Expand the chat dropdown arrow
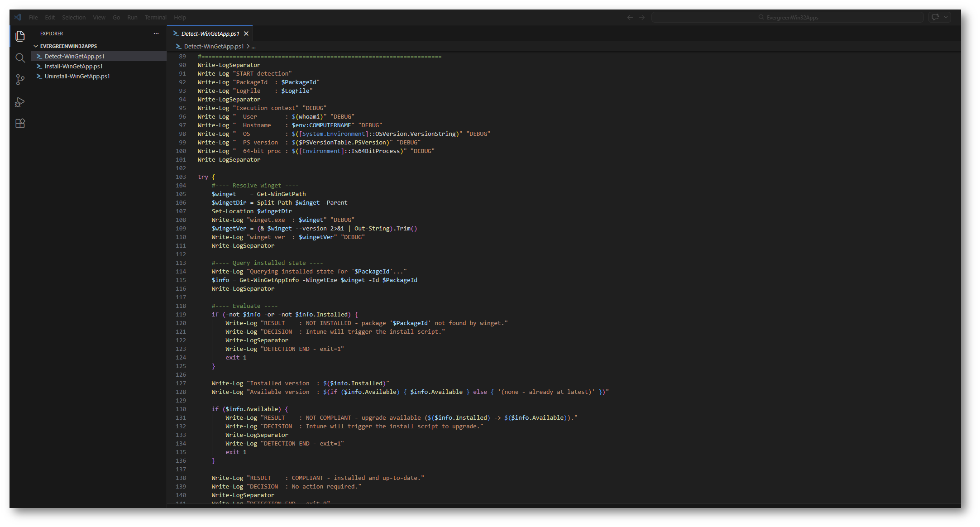This screenshot has width=980, height=527. tap(946, 18)
